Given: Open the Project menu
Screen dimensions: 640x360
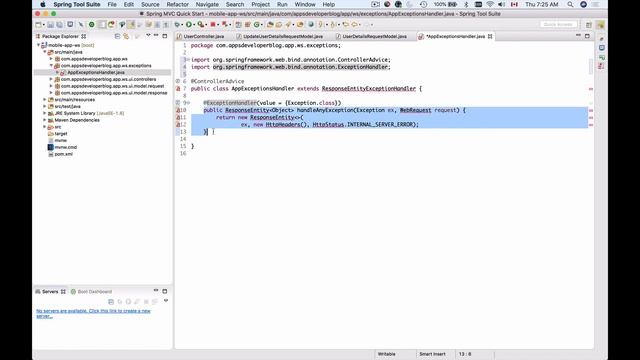Looking at the screenshot, I should point(260,4).
